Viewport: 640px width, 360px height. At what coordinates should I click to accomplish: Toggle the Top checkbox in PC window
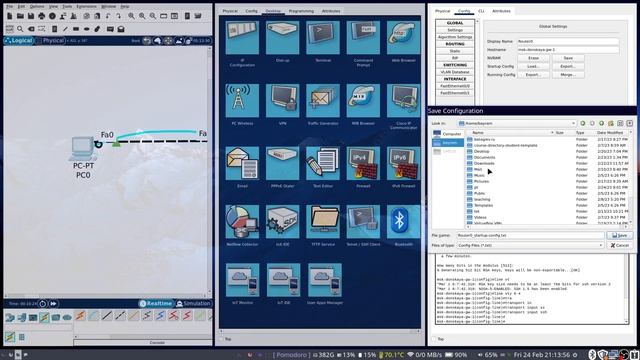(x=222, y=339)
